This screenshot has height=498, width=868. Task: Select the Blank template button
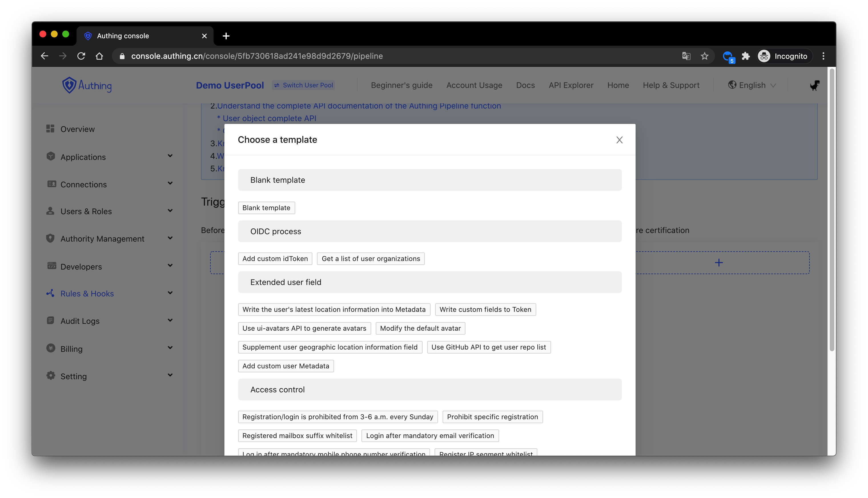pos(266,208)
